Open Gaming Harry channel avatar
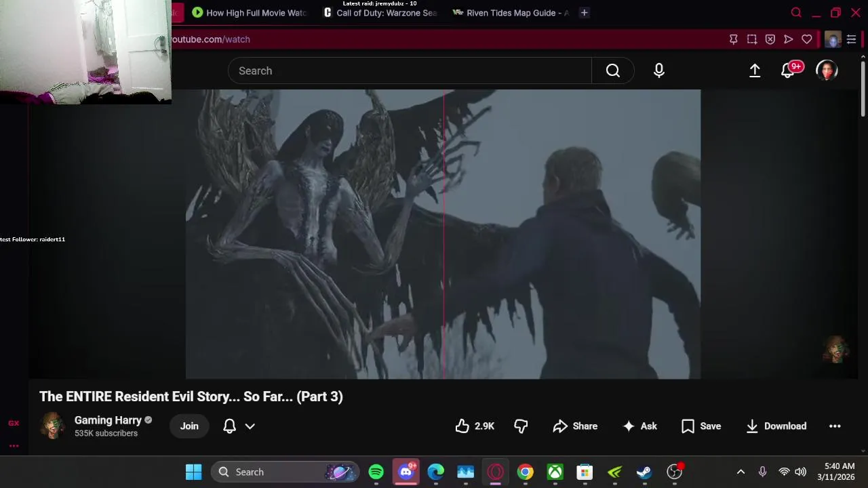This screenshot has width=868, height=488. point(53,426)
